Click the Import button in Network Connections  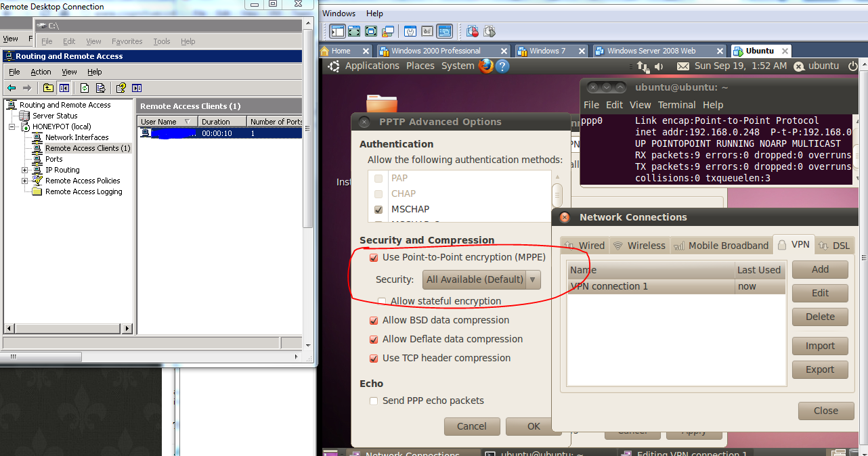[x=820, y=346]
